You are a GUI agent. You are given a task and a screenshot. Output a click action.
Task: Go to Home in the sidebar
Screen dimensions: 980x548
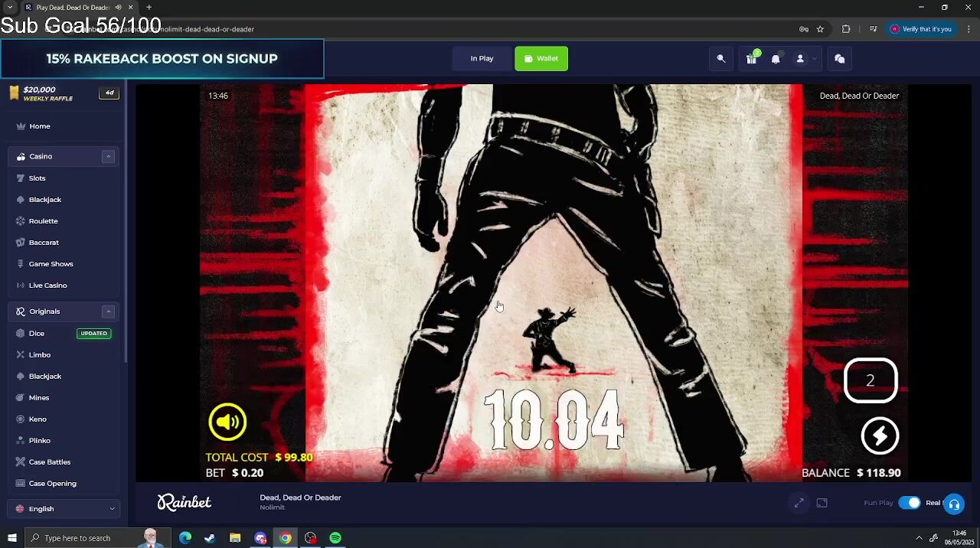click(40, 126)
